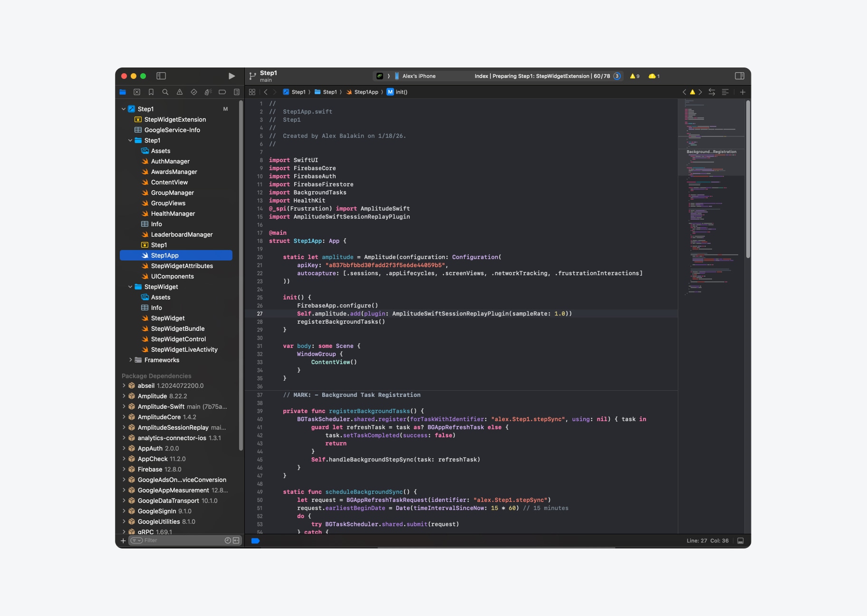Screen dimensions: 867x616
Task: Expand the Frameworks group
Action: [x=130, y=360]
